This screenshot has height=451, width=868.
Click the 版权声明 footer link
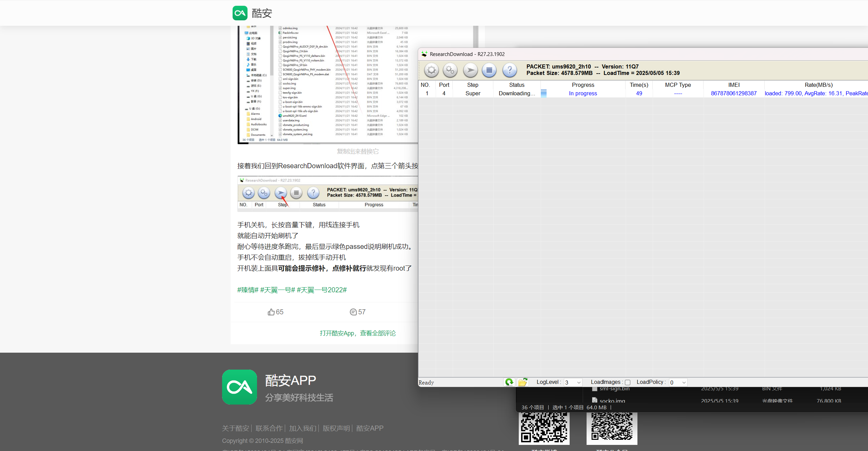[x=336, y=428]
